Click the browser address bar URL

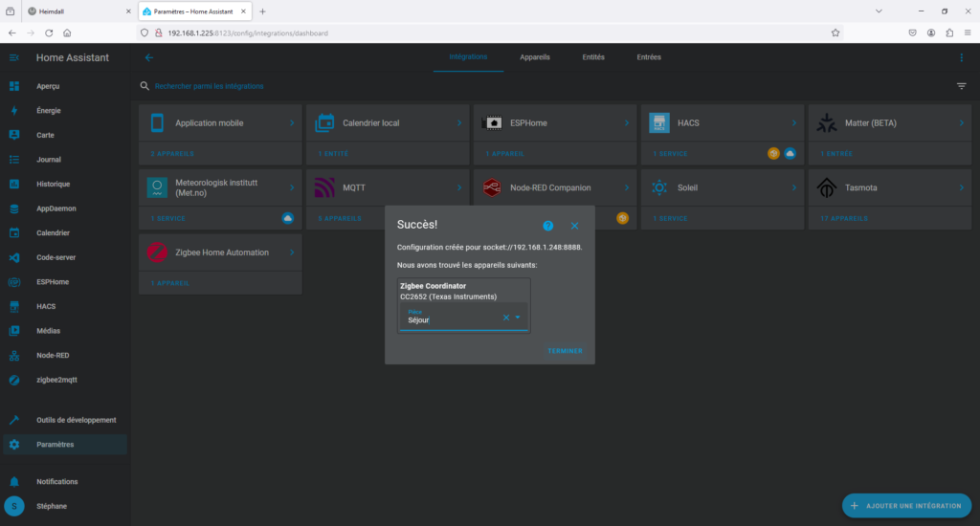coord(248,33)
